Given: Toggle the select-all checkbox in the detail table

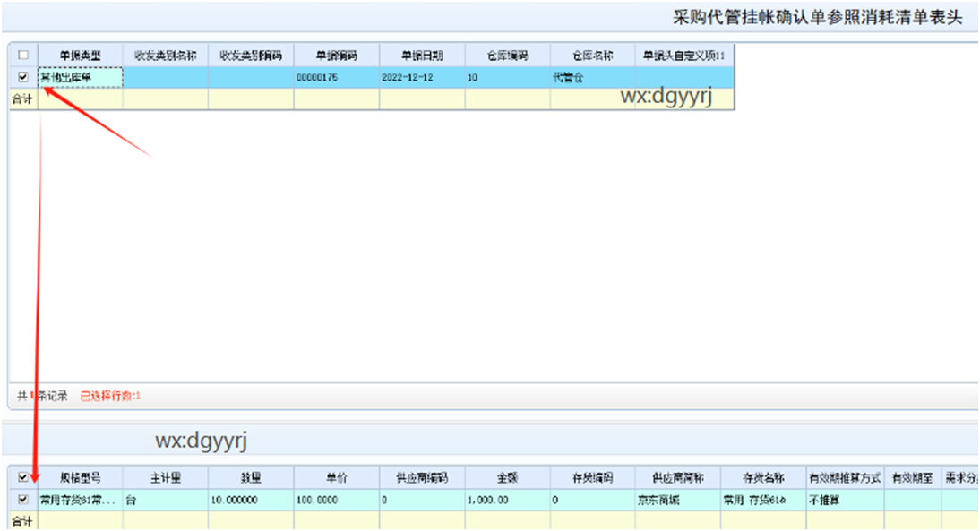Looking at the screenshot, I should pyautogui.click(x=21, y=477).
